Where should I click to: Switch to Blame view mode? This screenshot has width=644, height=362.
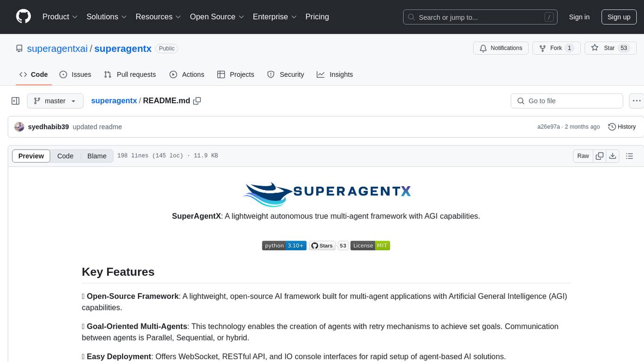pyautogui.click(x=97, y=156)
